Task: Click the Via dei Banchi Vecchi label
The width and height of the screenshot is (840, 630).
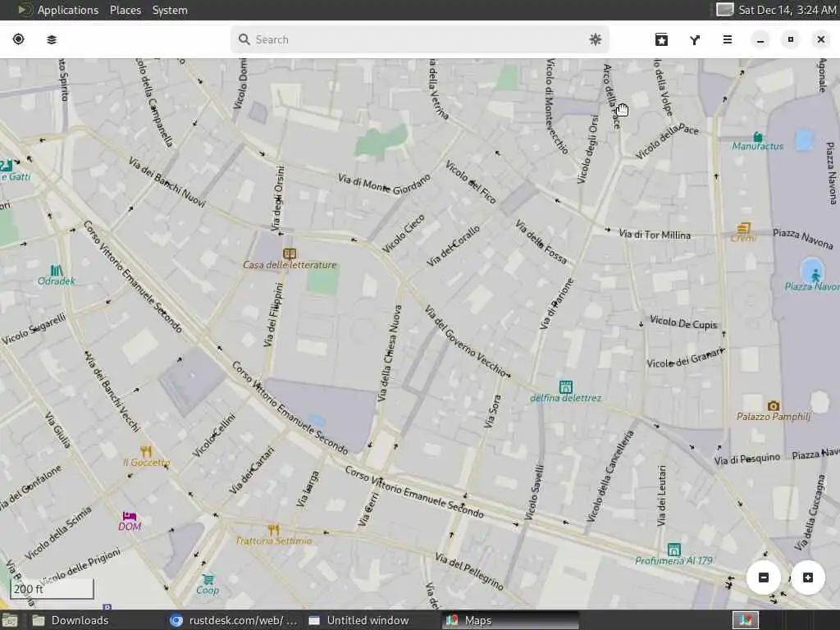Action: pyautogui.click(x=112, y=391)
